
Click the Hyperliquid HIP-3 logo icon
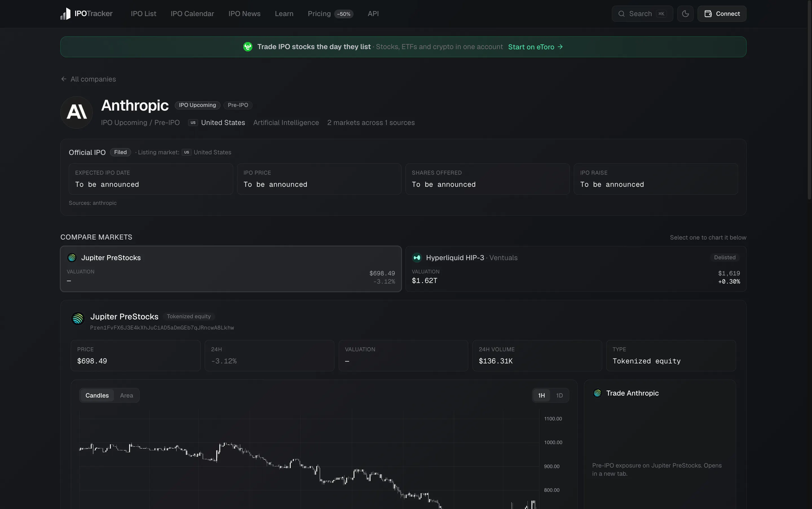417,258
